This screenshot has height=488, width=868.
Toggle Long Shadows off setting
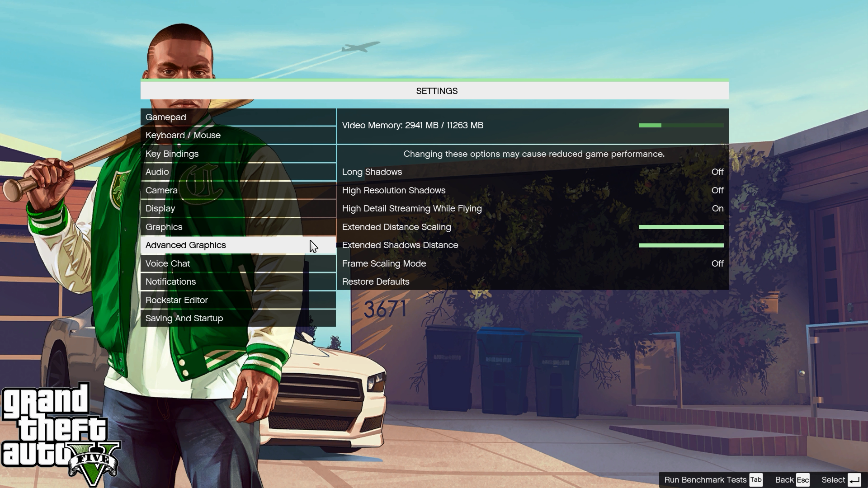(x=717, y=172)
